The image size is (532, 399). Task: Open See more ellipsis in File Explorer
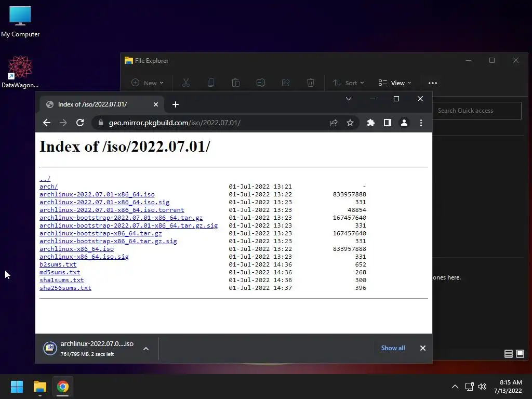click(x=433, y=83)
